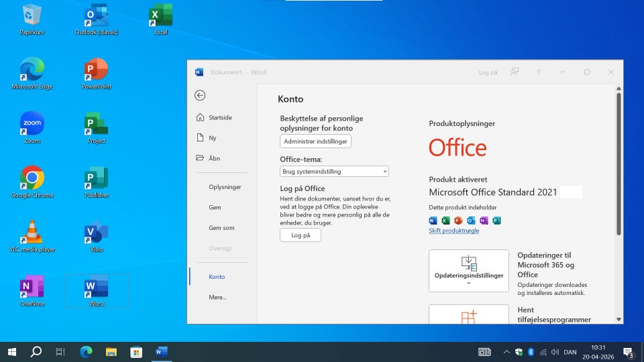The image size is (644, 362).
Task: Click the Publisher icon in the product list
Action: (x=496, y=221)
